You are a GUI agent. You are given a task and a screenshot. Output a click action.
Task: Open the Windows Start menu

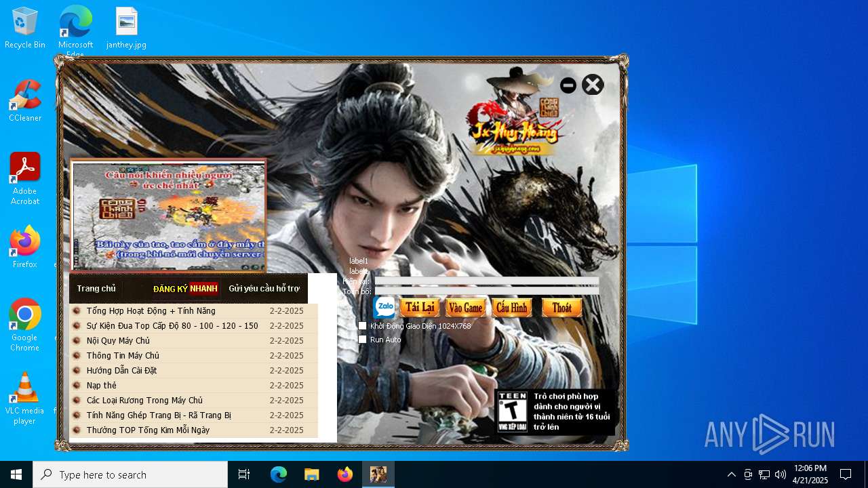(x=16, y=474)
